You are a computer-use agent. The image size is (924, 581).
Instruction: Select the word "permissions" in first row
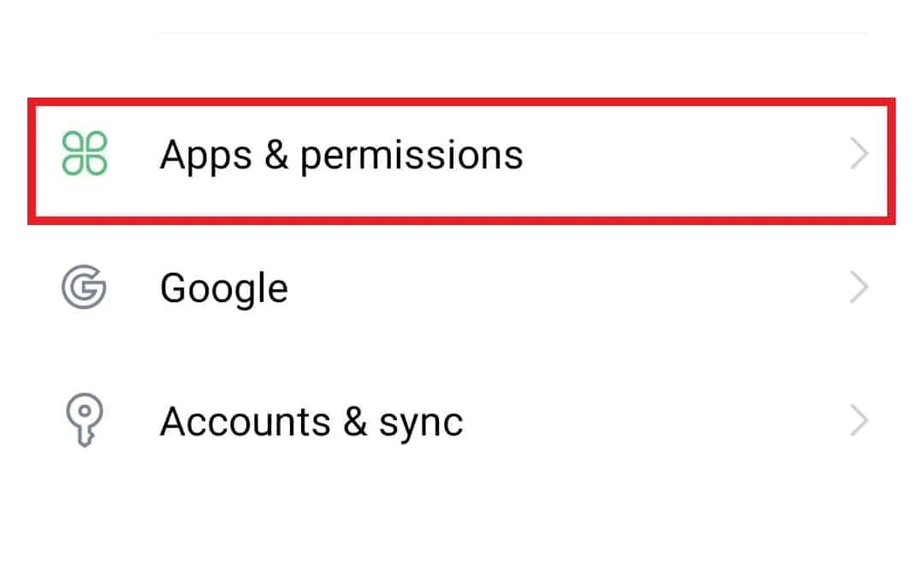(412, 156)
